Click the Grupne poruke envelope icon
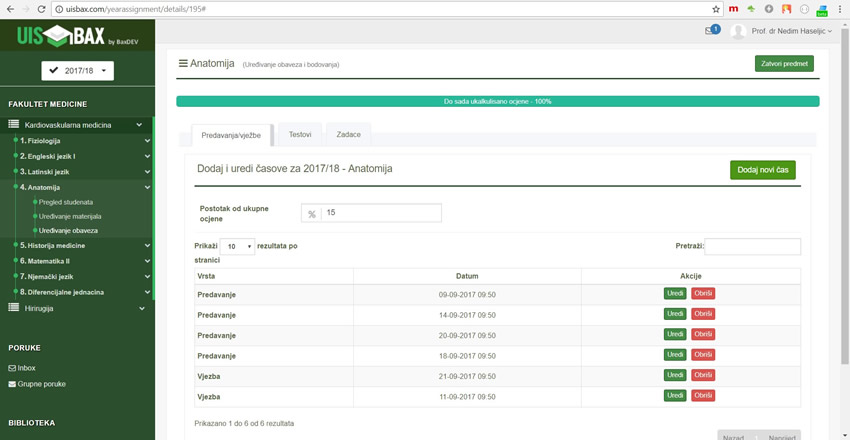The width and height of the screenshot is (850, 440). tap(12, 384)
